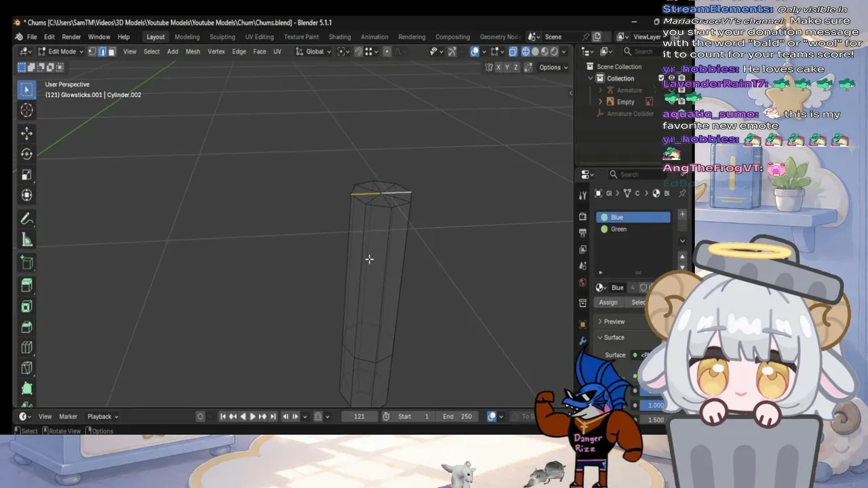Image resolution: width=868 pixels, height=488 pixels.
Task: Select the Bevel tool
Action: (26, 327)
